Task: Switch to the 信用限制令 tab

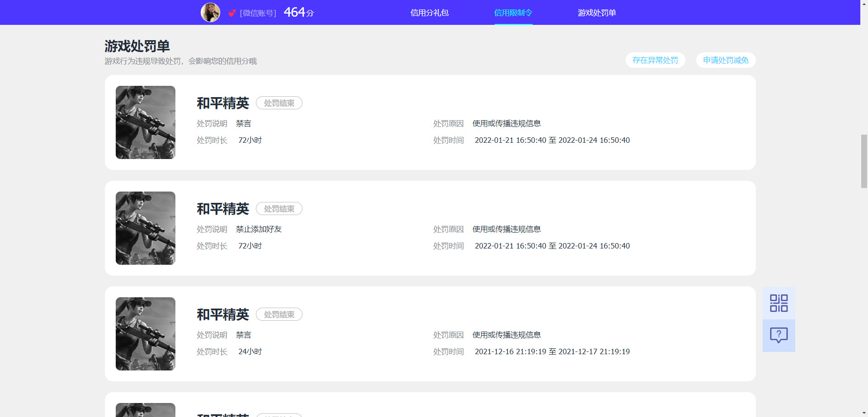Action: tap(513, 13)
